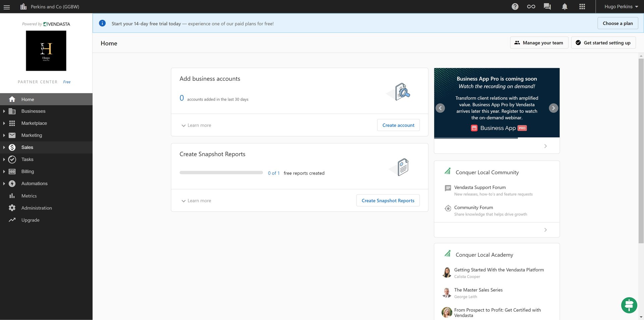
Task: Open The Master Sales Series course
Action: 478,290
